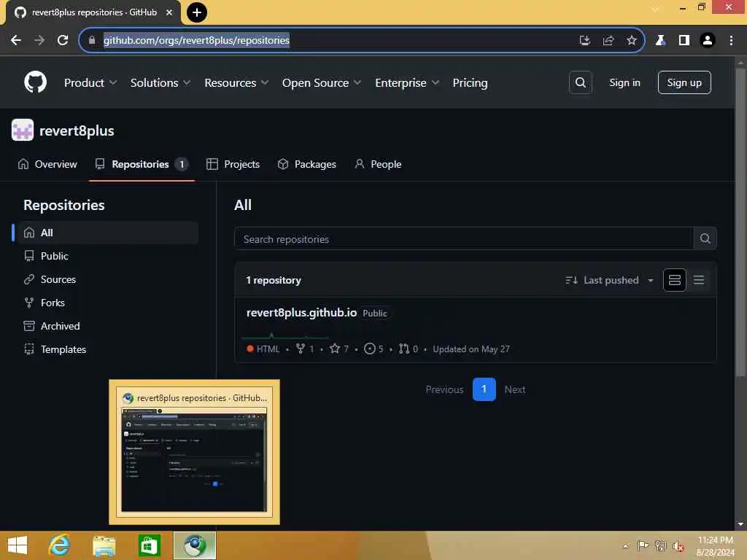
Task: Filter by Templates in sidebar
Action: coord(108,349)
